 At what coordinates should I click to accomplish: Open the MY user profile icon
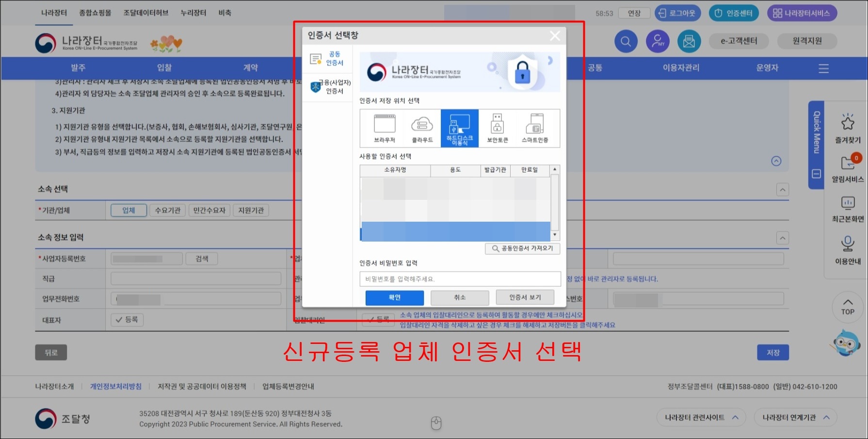pos(658,41)
